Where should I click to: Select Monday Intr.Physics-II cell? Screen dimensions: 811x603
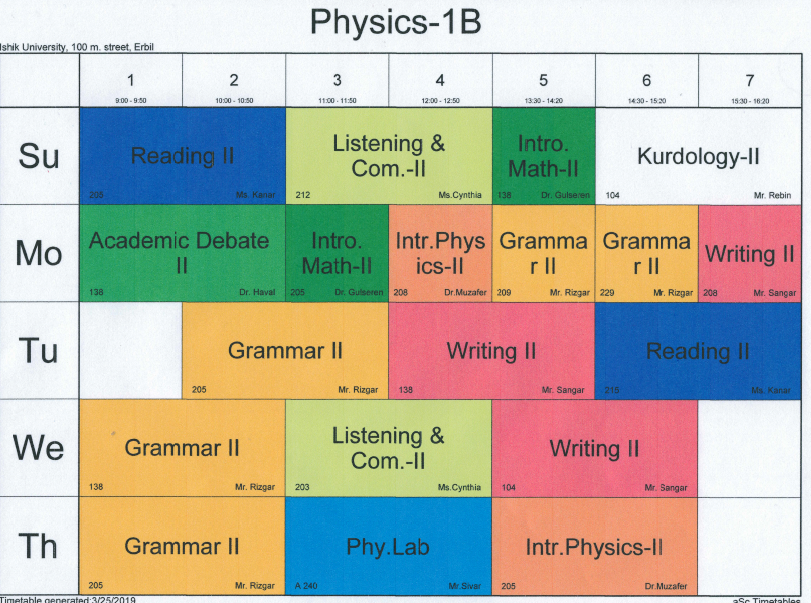point(440,253)
